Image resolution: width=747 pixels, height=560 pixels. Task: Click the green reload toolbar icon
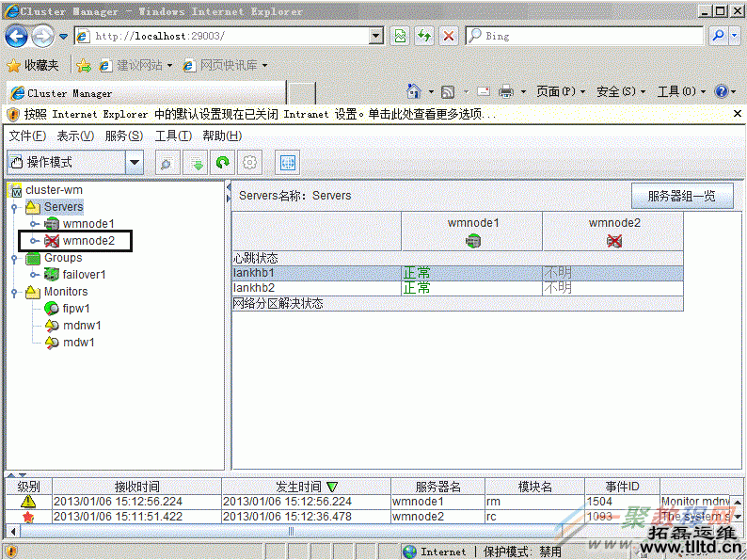[x=222, y=163]
